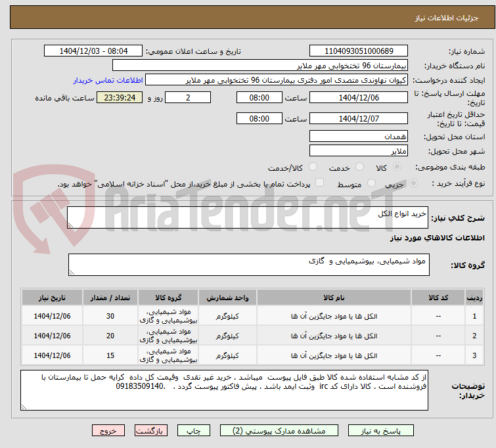Click the buyer name field بیمارستان 96 تختخوابی

[260, 66]
